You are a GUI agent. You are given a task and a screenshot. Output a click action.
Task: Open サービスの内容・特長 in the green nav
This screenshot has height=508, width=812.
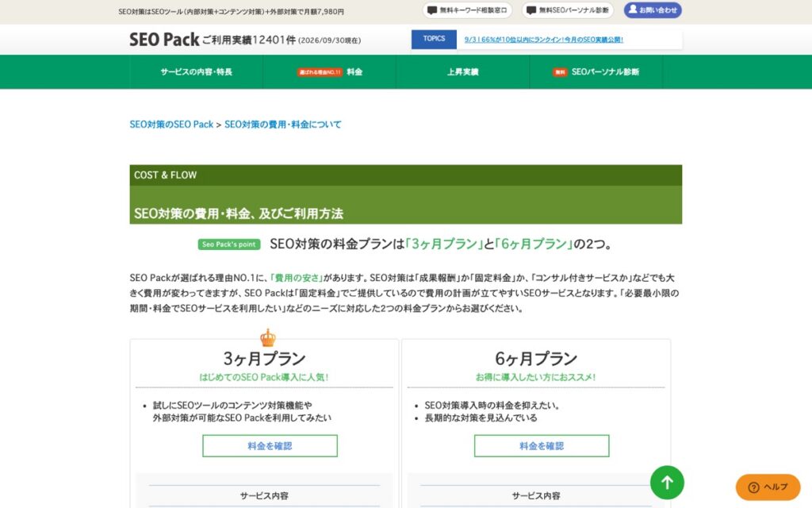click(x=197, y=72)
